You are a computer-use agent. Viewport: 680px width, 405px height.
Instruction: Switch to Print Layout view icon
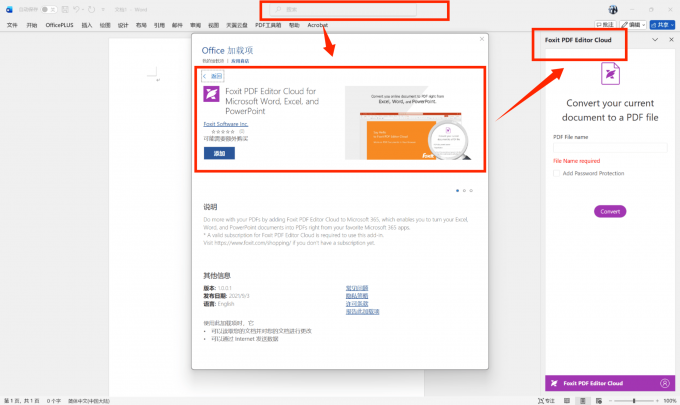(583, 401)
